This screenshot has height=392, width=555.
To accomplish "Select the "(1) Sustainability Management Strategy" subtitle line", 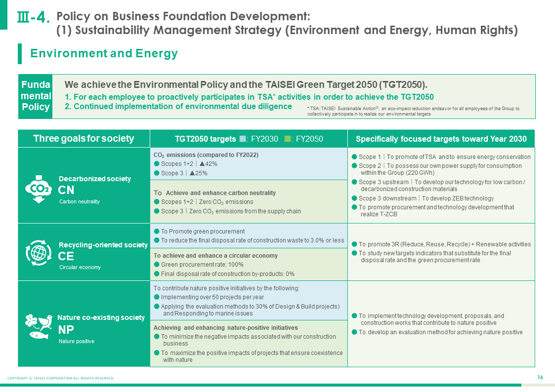I will [287, 31].
